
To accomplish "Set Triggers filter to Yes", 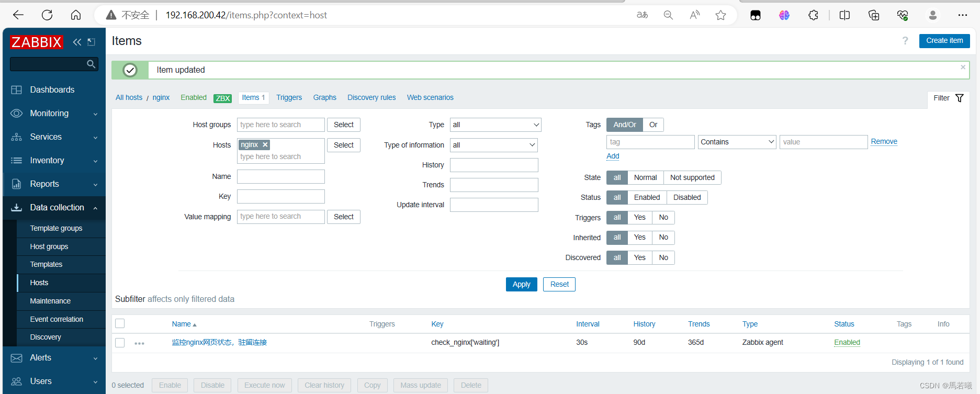I will [x=639, y=217].
